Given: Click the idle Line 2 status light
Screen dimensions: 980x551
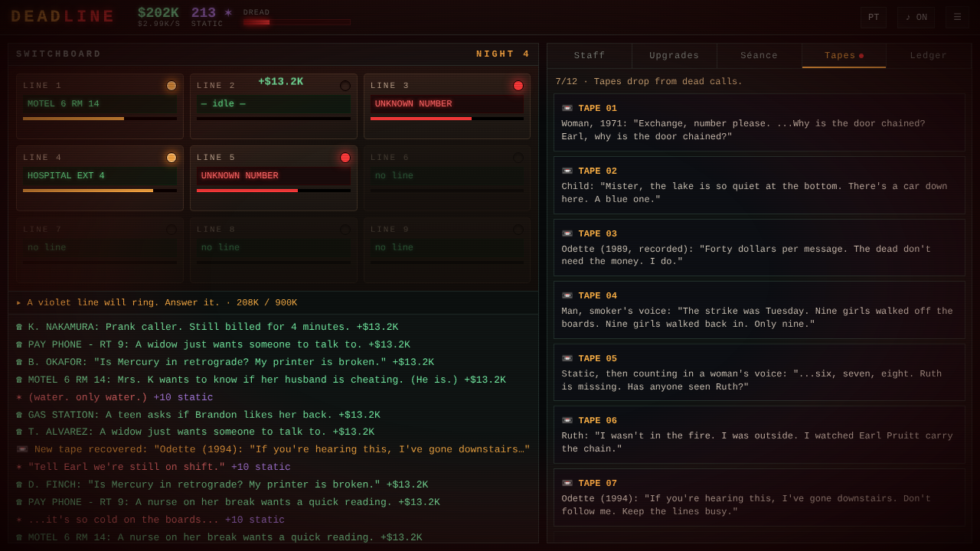Looking at the screenshot, I should 345,86.
